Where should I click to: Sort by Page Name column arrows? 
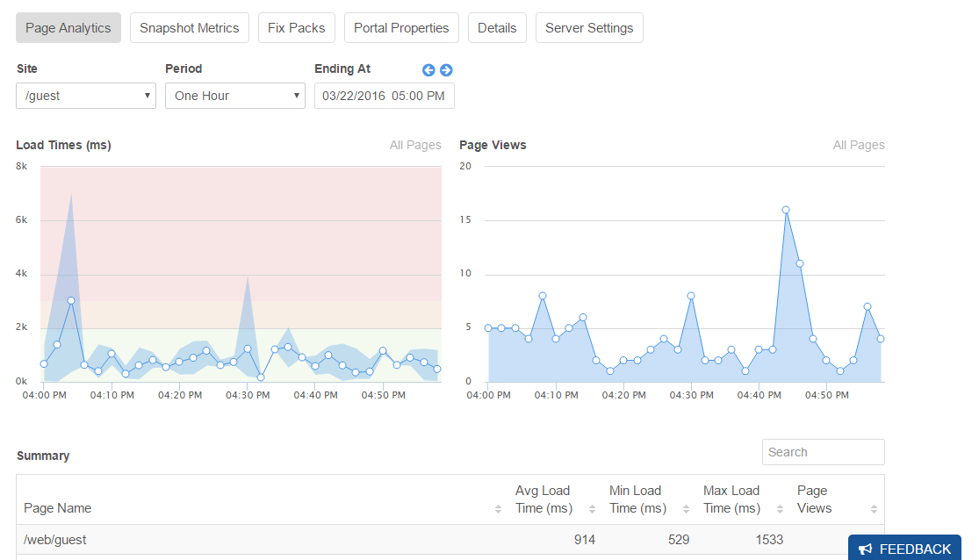click(498, 509)
